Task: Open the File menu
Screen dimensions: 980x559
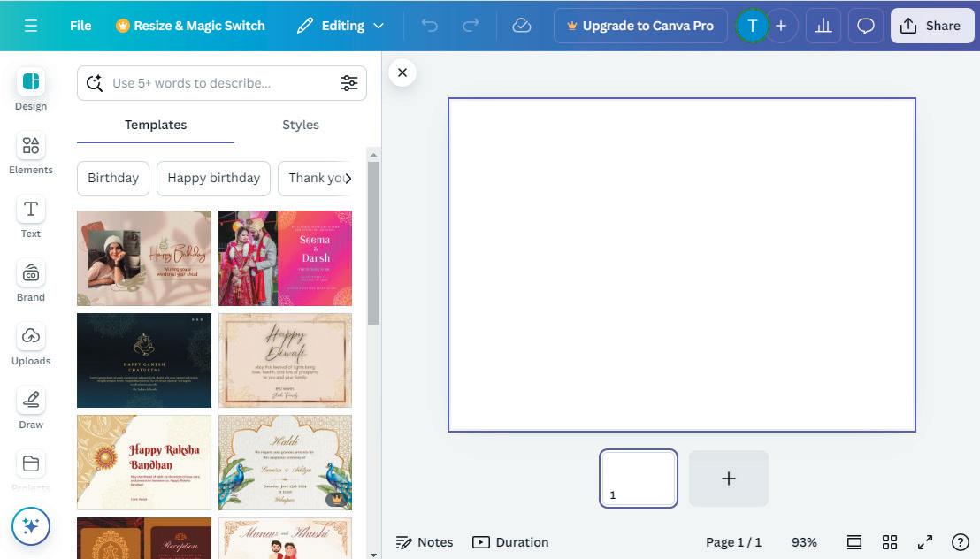Action: pos(80,26)
